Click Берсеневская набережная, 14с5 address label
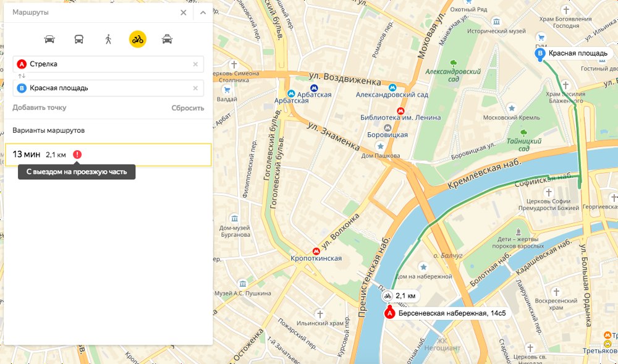The width and height of the screenshot is (618, 364). 452,313
